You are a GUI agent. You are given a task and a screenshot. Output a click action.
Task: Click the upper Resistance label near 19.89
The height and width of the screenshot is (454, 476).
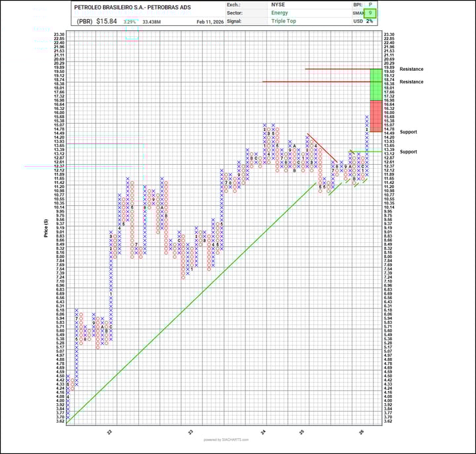pyautogui.click(x=411, y=69)
